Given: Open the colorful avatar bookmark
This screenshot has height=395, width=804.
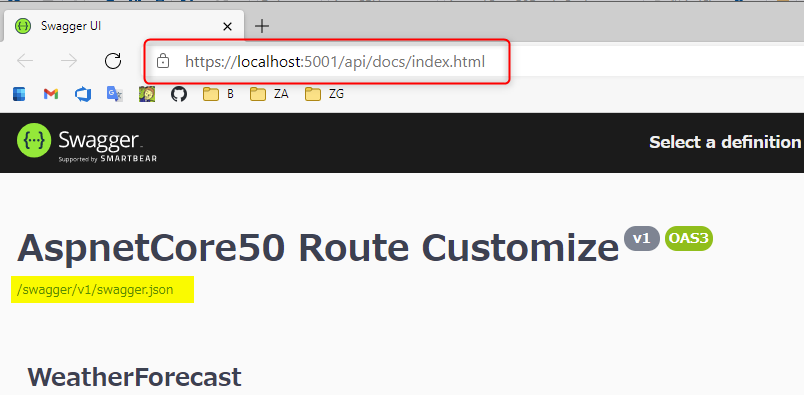Looking at the screenshot, I should click(147, 94).
